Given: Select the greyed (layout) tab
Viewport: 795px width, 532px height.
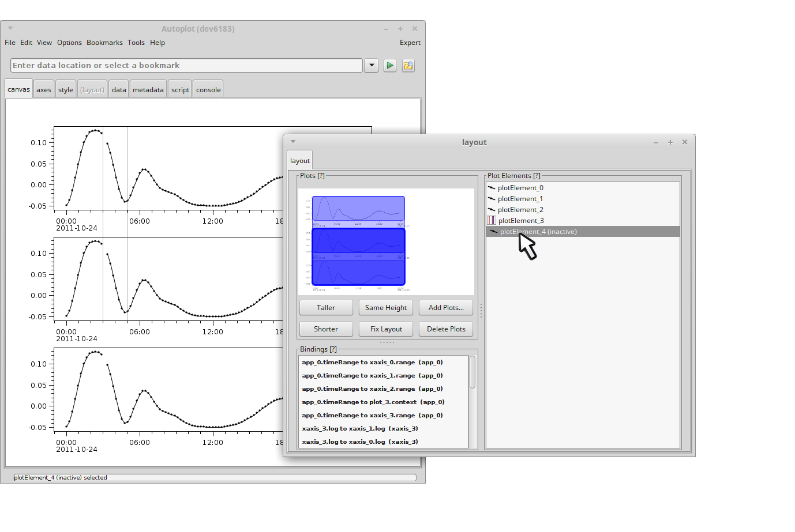Looking at the screenshot, I should pyautogui.click(x=92, y=90).
